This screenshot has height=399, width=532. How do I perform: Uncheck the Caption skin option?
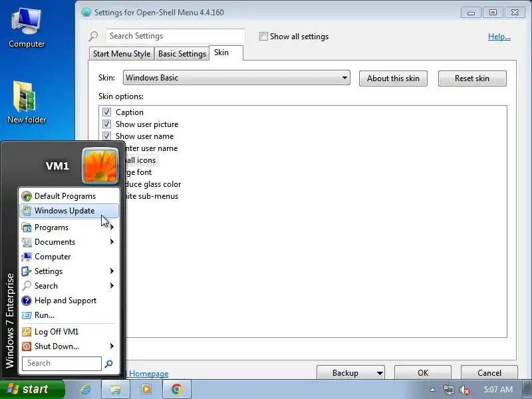(x=106, y=112)
